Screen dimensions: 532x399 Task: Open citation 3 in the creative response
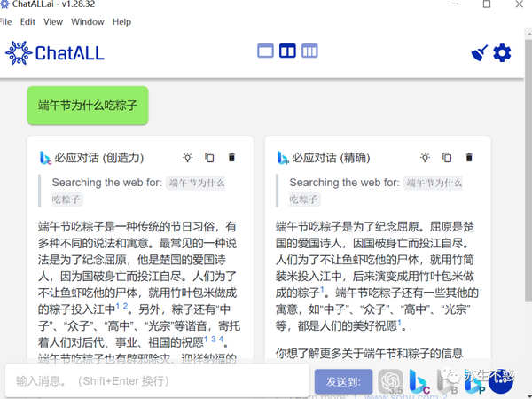(x=214, y=339)
